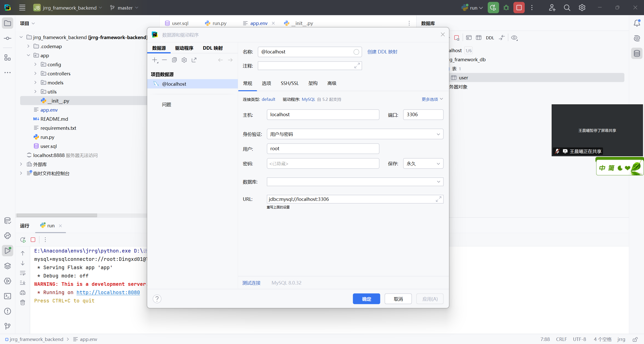Click the blue confirm button
This screenshot has width=644, height=344.
[366, 299]
